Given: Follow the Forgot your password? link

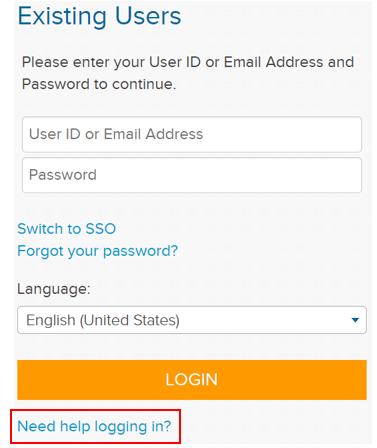Looking at the screenshot, I should click(x=98, y=251).
